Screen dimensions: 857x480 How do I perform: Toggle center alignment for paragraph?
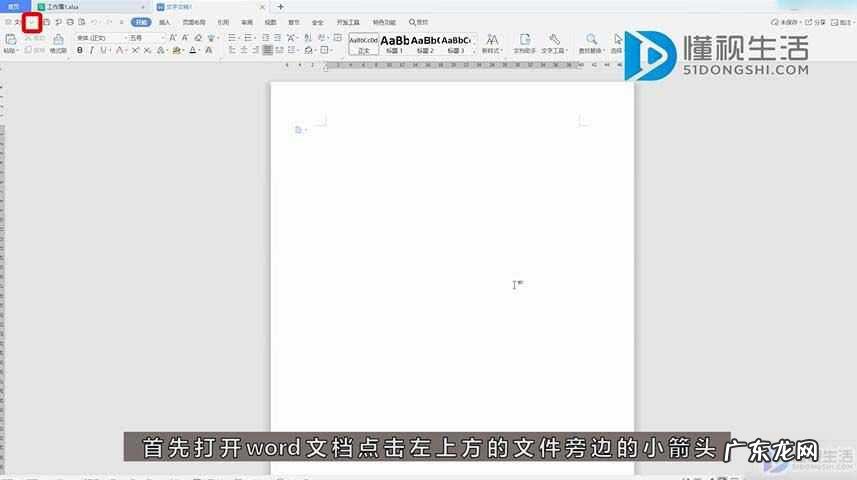click(x=244, y=50)
